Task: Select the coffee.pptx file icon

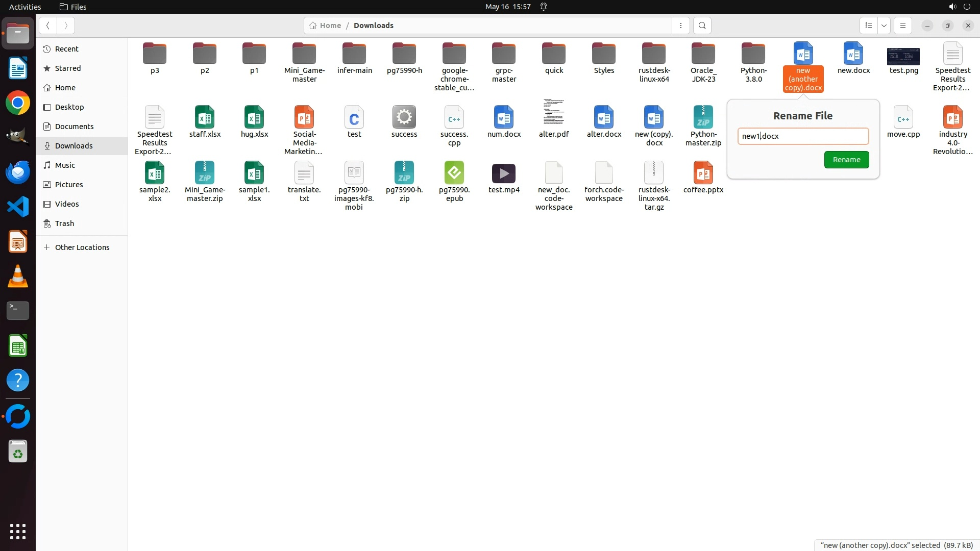Action: (703, 173)
